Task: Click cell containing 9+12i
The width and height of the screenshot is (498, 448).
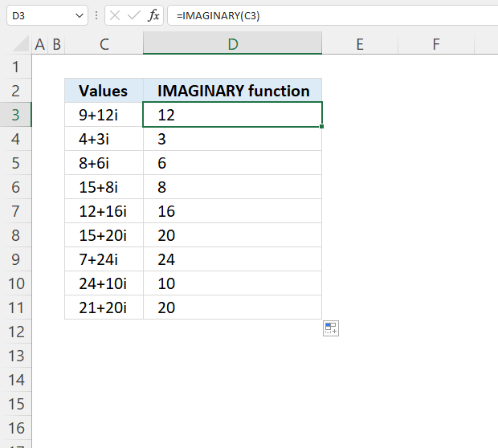Action: tap(104, 115)
